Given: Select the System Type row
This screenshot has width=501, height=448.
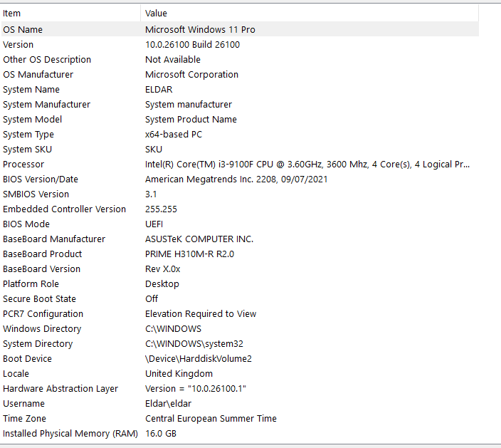Looking at the screenshot, I should click(240, 135).
